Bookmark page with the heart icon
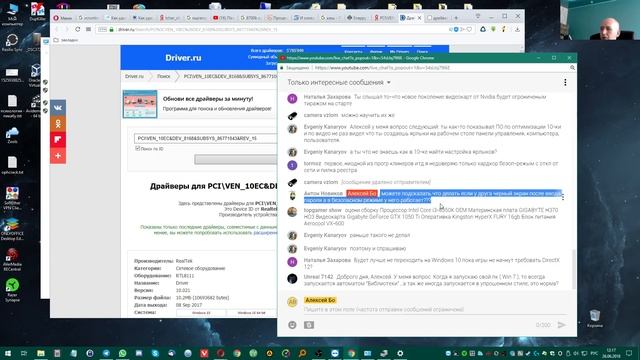The width and height of the screenshot is (640, 360). [x=469, y=29]
